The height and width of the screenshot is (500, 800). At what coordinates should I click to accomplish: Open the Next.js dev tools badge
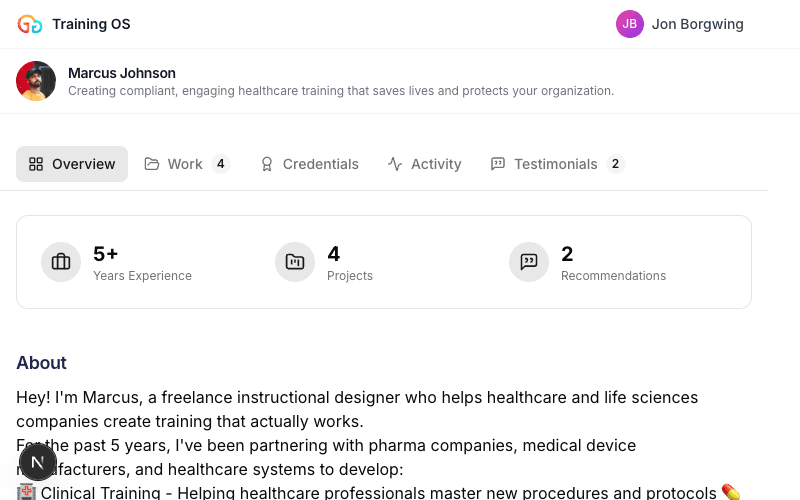coord(38,462)
